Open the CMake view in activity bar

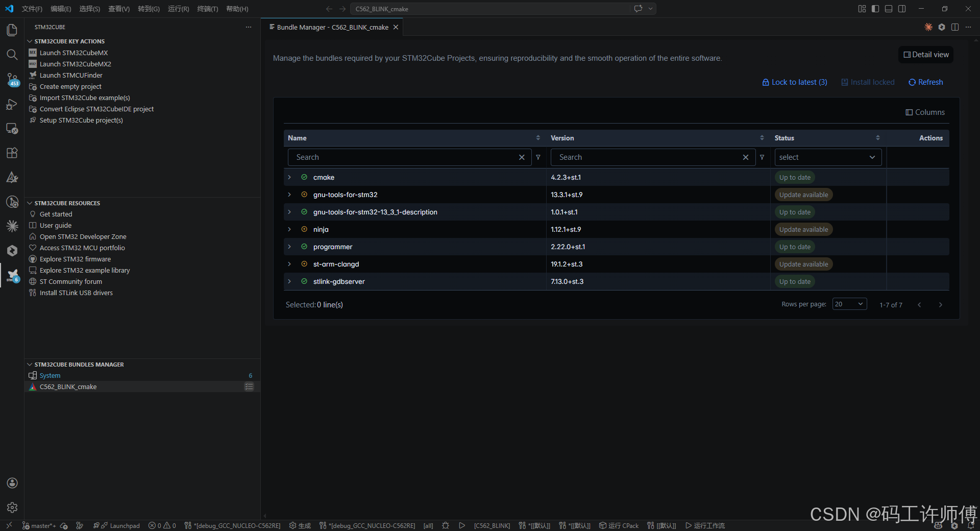(x=12, y=177)
